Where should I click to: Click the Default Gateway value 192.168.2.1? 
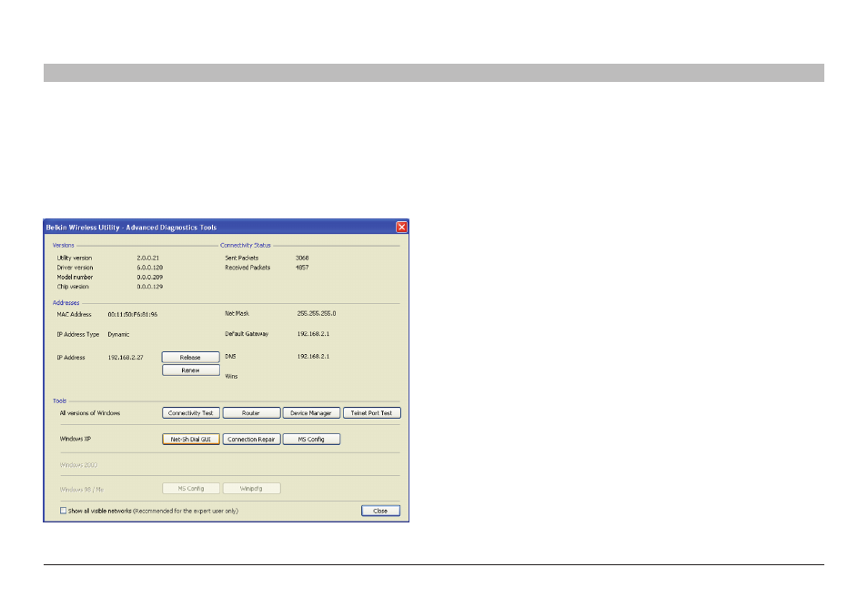313,334
